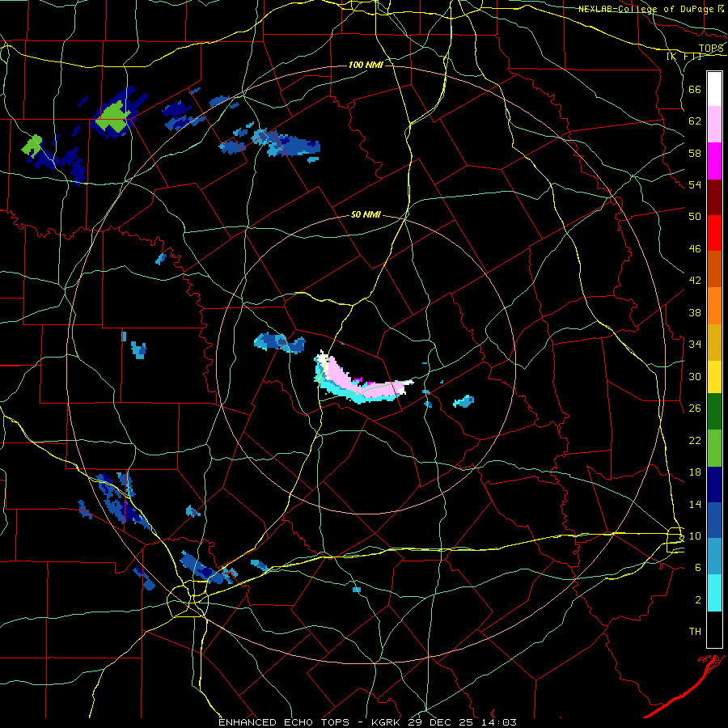Click the "58" legend value

pyautogui.click(x=695, y=153)
